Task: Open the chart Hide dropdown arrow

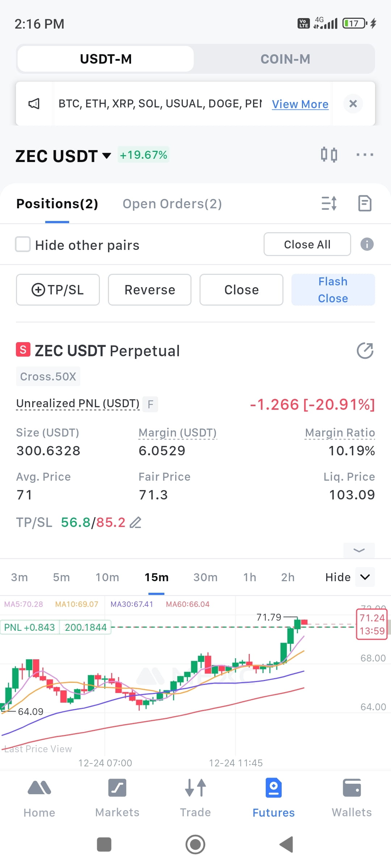Action: pos(365,577)
